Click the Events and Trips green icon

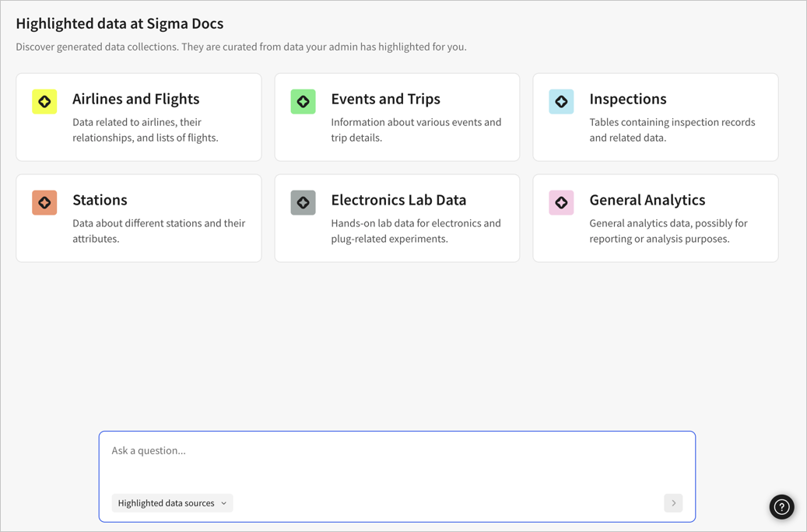pyautogui.click(x=303, y=101)
